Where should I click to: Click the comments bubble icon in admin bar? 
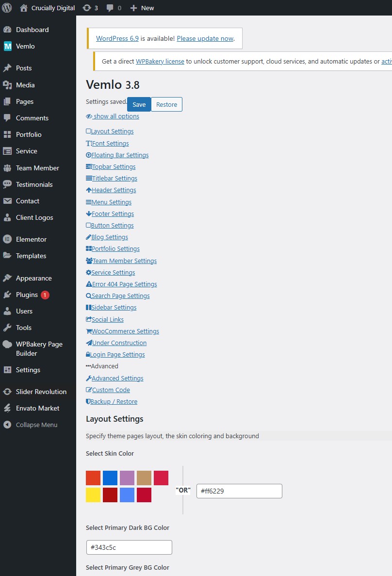tap(111, 8)
